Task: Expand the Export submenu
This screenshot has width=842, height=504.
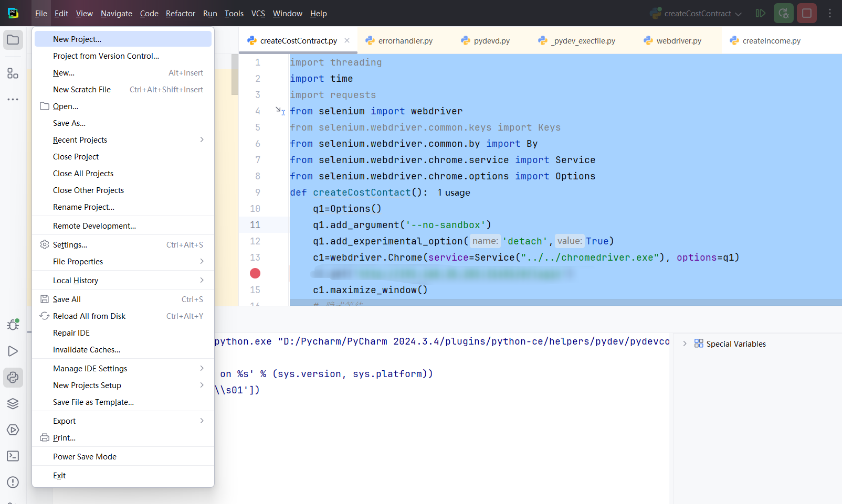Action: click(202, 421)
